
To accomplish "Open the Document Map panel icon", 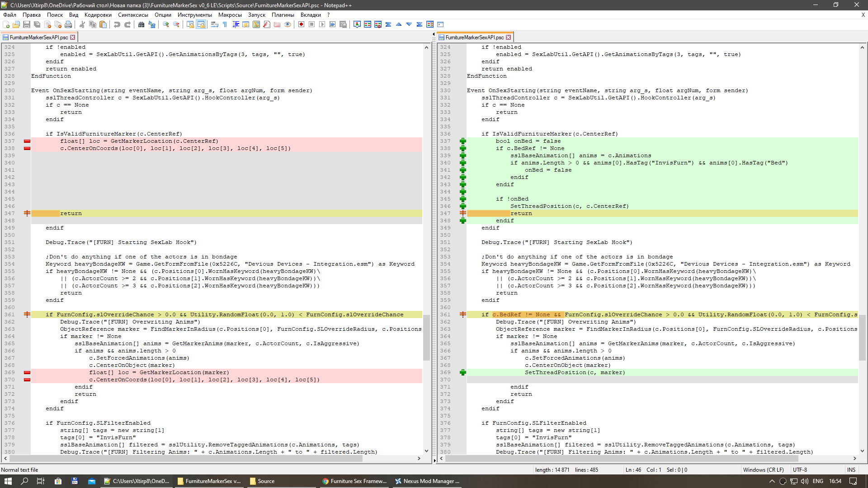I will point(256,24).
